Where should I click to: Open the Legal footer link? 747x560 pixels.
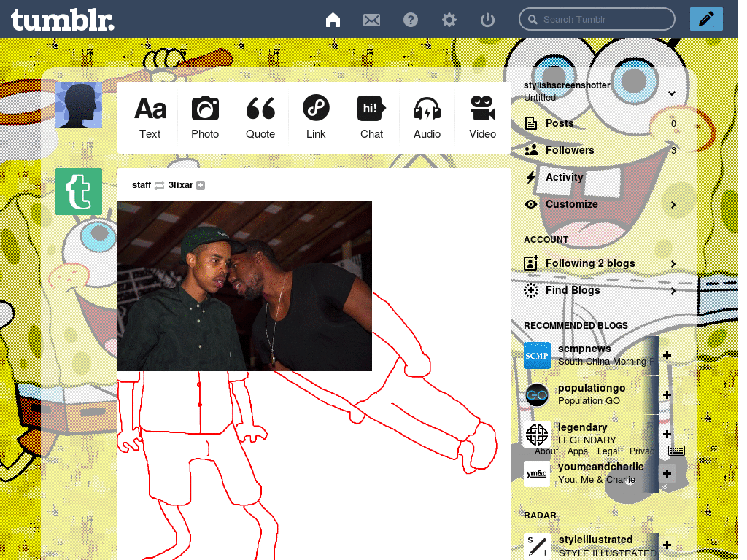608,451
